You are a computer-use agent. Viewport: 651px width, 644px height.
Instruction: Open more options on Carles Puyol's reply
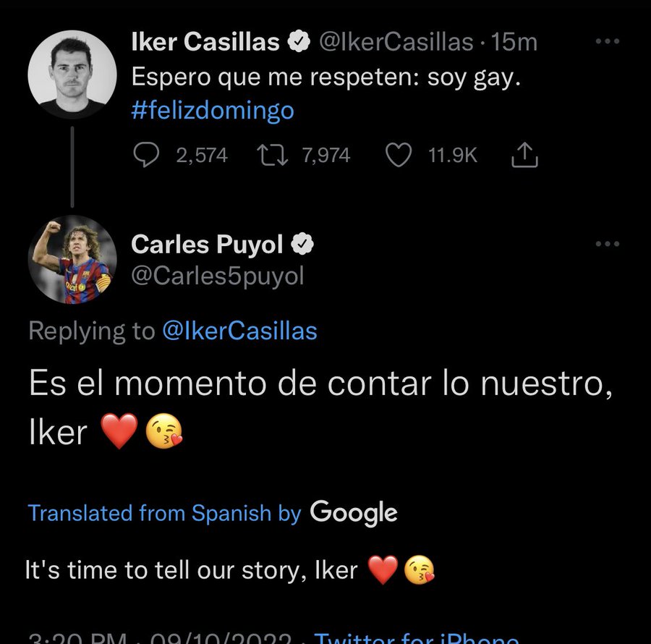tap(607, 244)
